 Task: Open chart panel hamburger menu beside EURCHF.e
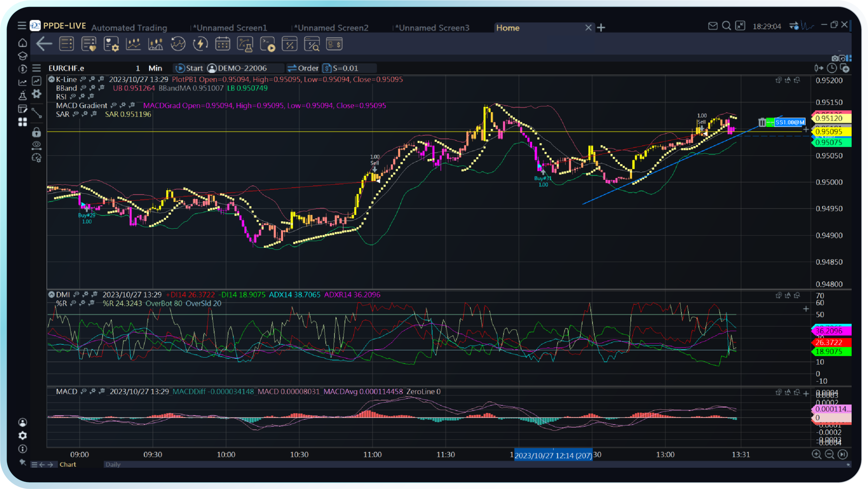[37, 68]
